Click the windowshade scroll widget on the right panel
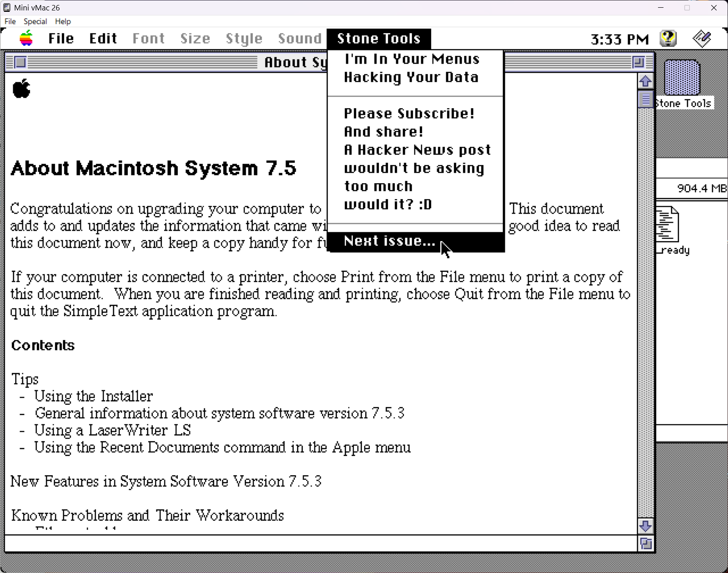 coord(646,99)
